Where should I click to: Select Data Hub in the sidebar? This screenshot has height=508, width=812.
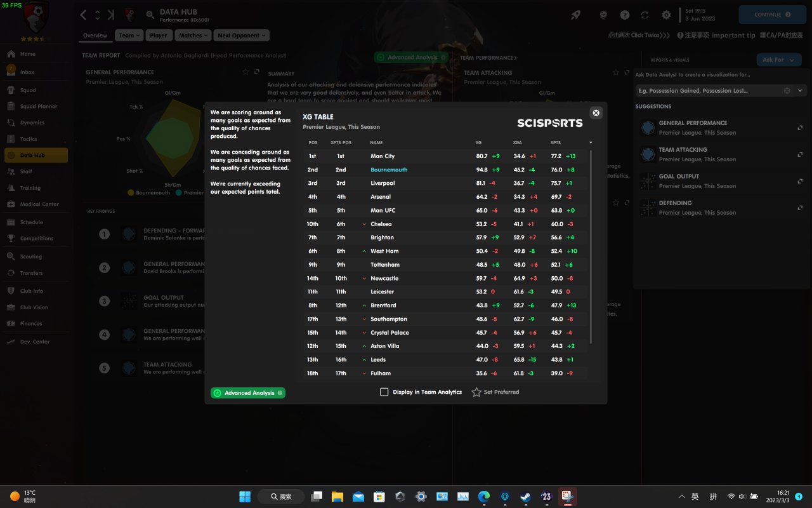point(36,156)
